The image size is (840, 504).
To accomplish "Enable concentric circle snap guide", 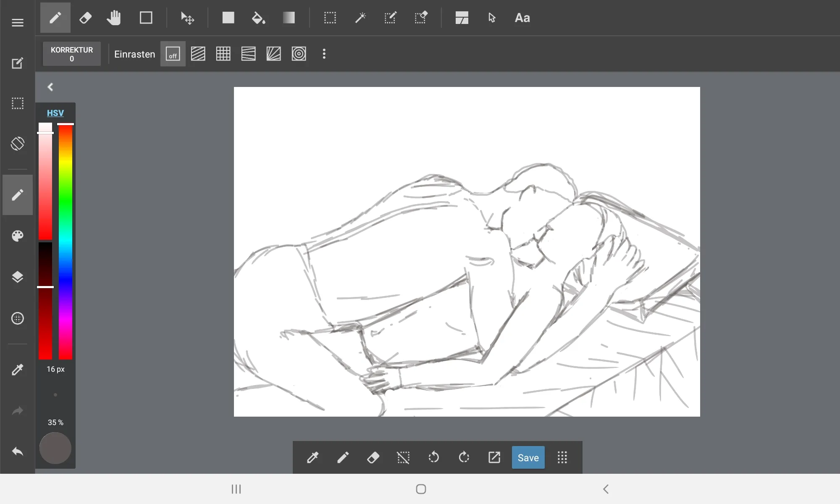I will click(x=299, y=54).
